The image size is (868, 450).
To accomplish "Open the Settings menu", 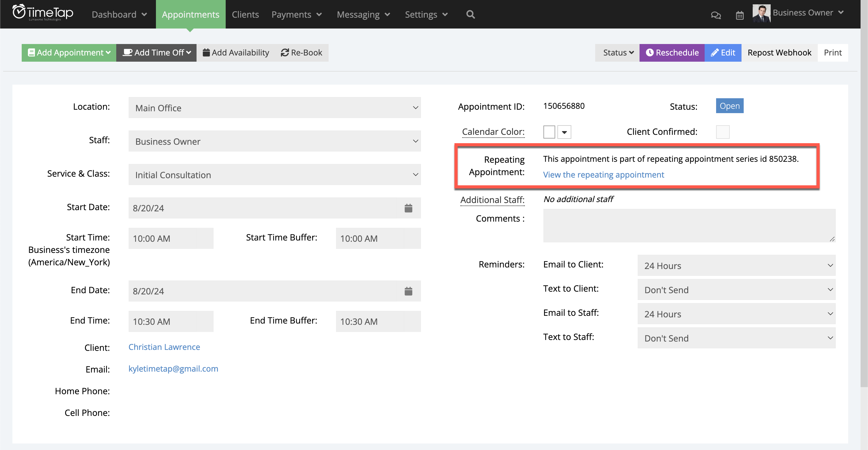I will pos(426,15).
